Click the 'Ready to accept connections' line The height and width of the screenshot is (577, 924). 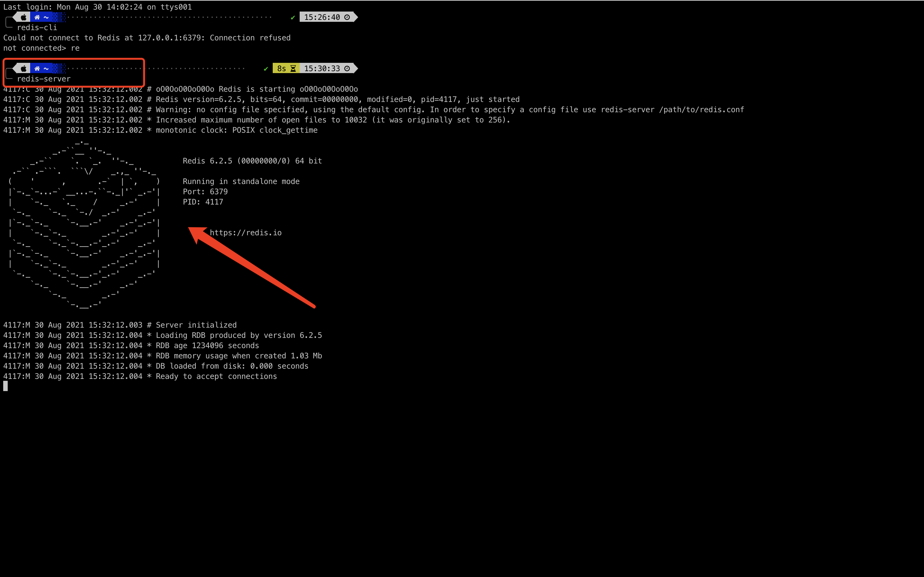[x=216, y=376]
